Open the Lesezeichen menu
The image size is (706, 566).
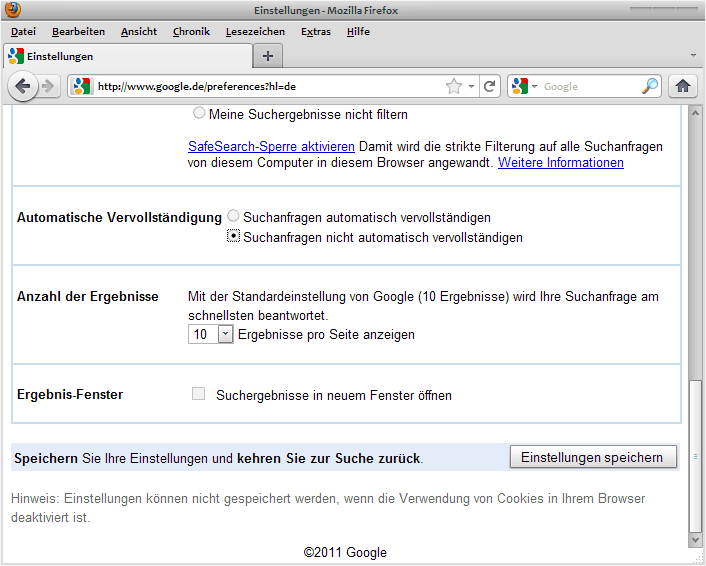255,32
